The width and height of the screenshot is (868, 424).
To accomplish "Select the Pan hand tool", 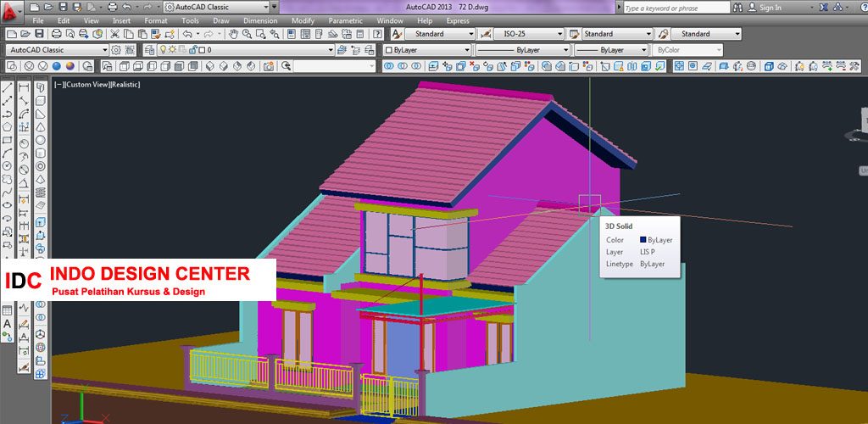I will pos(234,34).
